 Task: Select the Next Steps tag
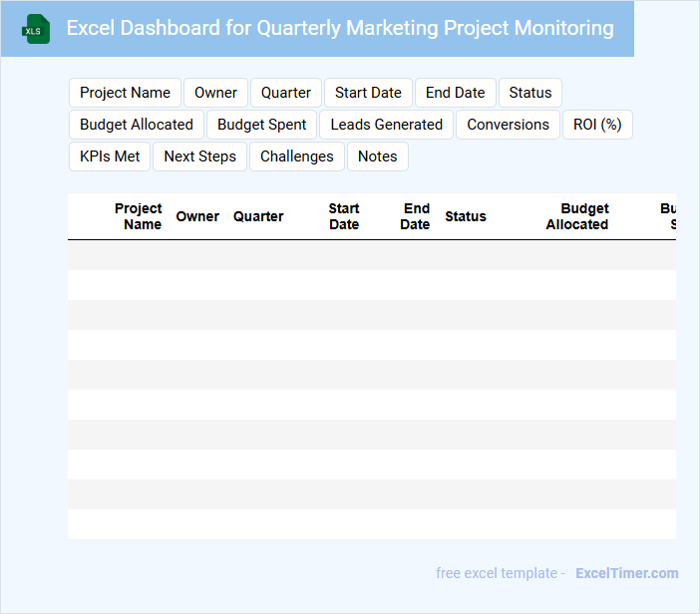point(199,156)
